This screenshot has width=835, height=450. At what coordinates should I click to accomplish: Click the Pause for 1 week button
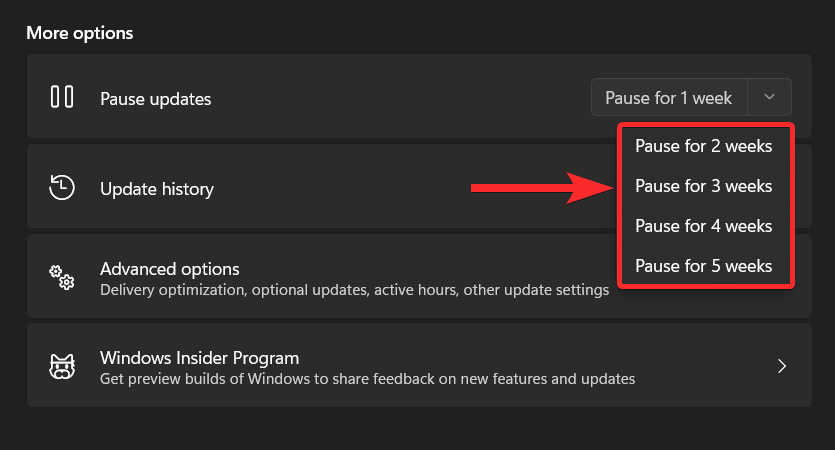669,97
